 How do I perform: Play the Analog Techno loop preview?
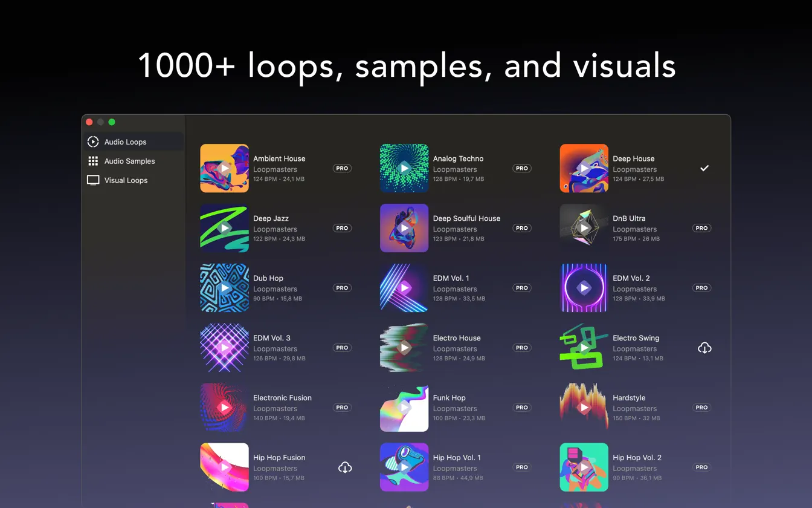point(404,168)
